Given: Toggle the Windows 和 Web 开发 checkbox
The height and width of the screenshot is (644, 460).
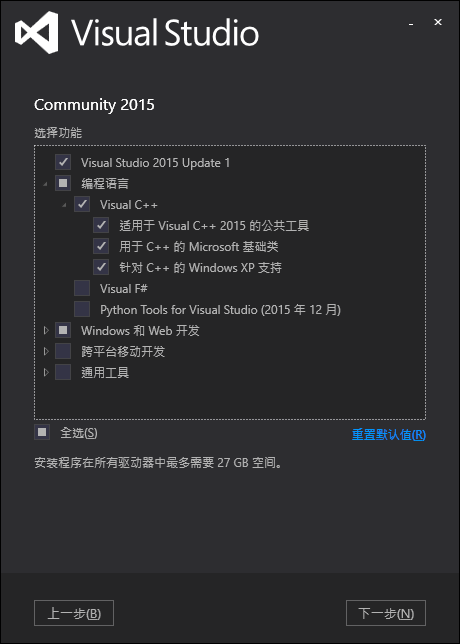Looking at the screenshot, I should tap(63, 330).
